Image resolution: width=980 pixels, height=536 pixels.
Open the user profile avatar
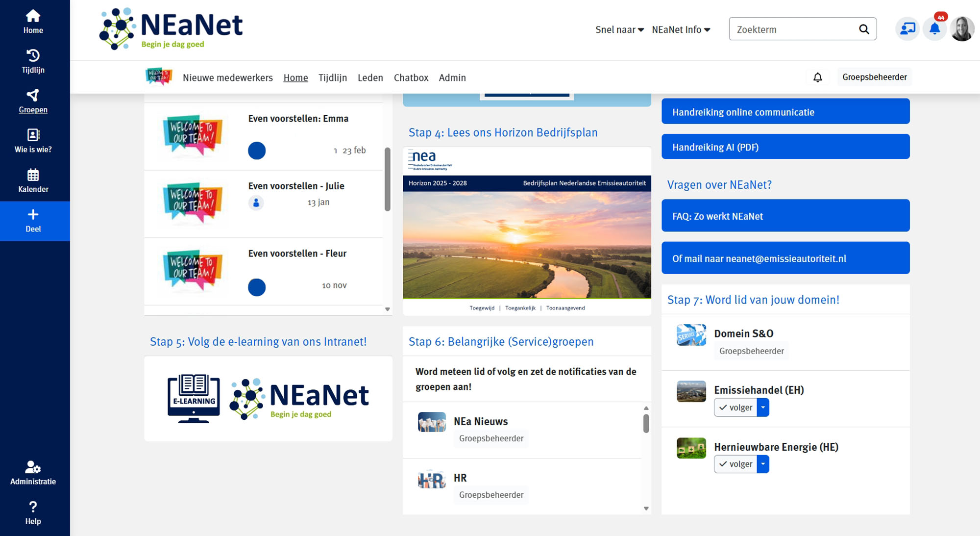click(x=962, y=29)
